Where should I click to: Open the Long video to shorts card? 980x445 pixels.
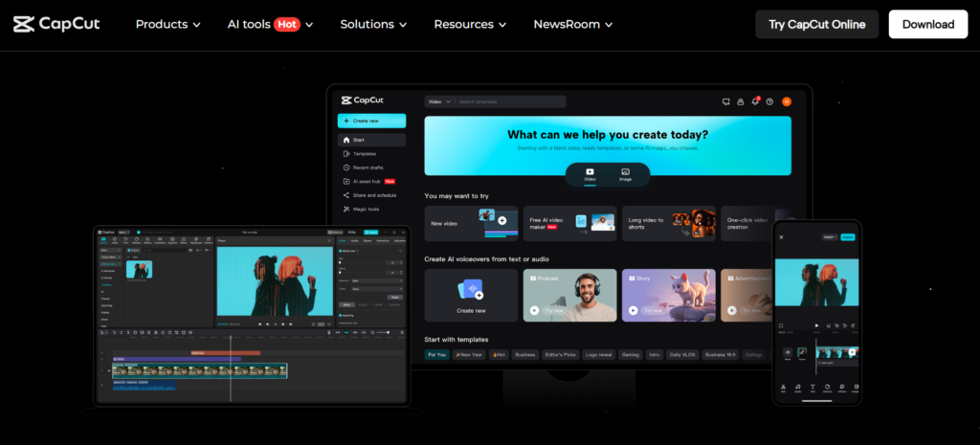[669, 224]
